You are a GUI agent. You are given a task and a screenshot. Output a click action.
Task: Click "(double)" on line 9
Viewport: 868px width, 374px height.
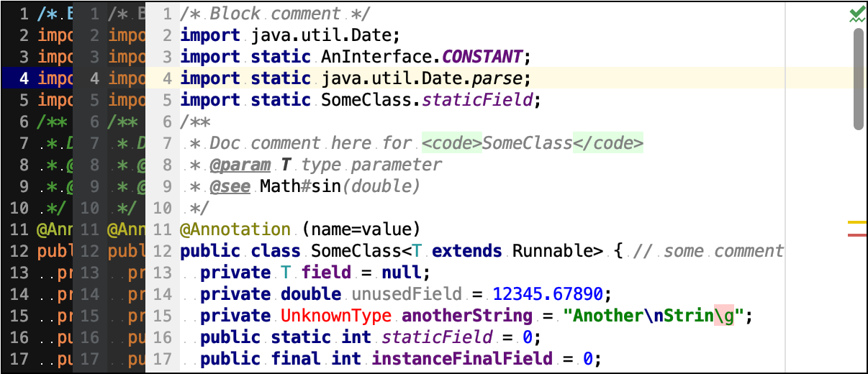381,186
